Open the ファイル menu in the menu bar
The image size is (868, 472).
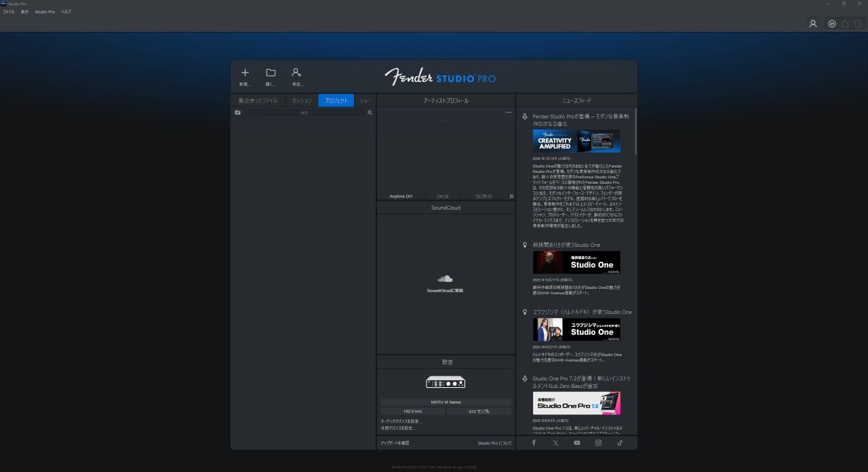click(x=9, y=12)
